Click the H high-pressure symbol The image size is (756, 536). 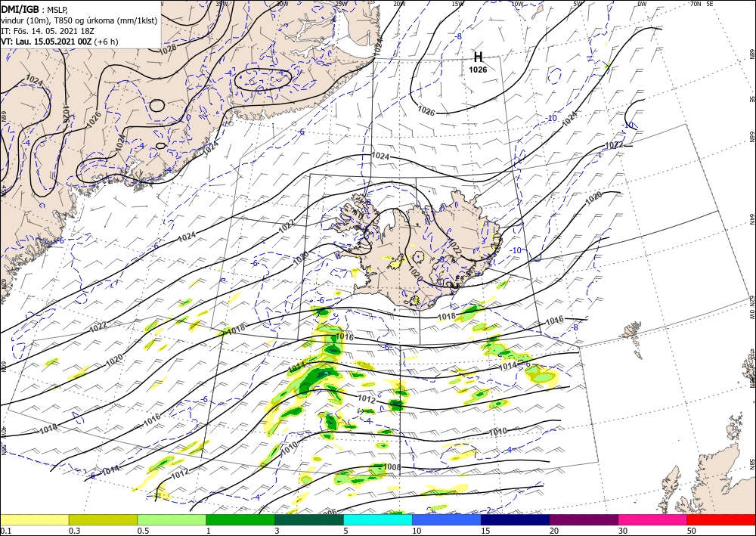[x=478, y=57]
